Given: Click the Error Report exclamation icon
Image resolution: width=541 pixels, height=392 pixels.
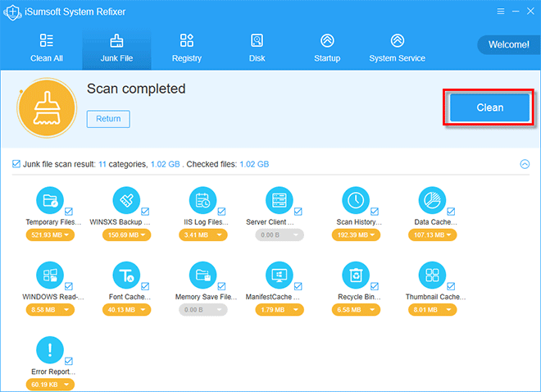Looking at the screenshot, I should point(50,350).
